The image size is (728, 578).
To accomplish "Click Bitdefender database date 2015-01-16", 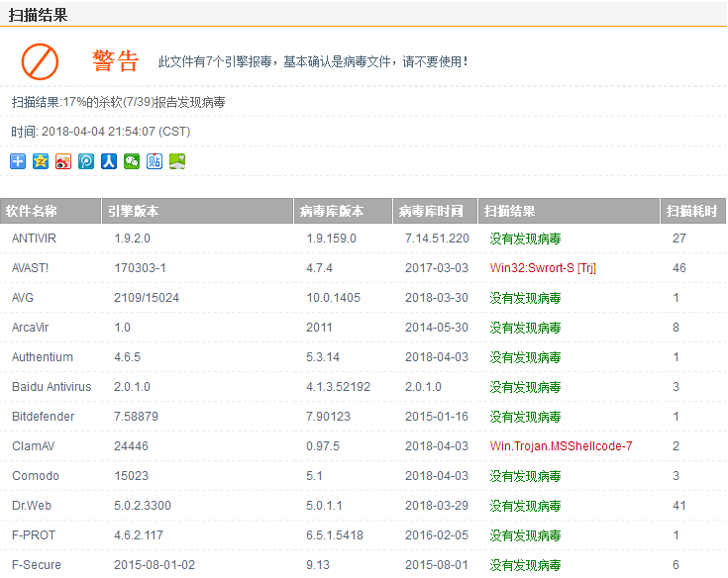I will coord(437,417).
